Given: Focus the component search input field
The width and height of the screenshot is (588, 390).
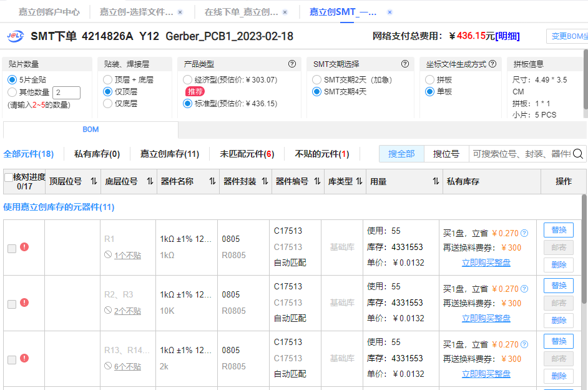Looking at the screenshot, I should [521, 154].
